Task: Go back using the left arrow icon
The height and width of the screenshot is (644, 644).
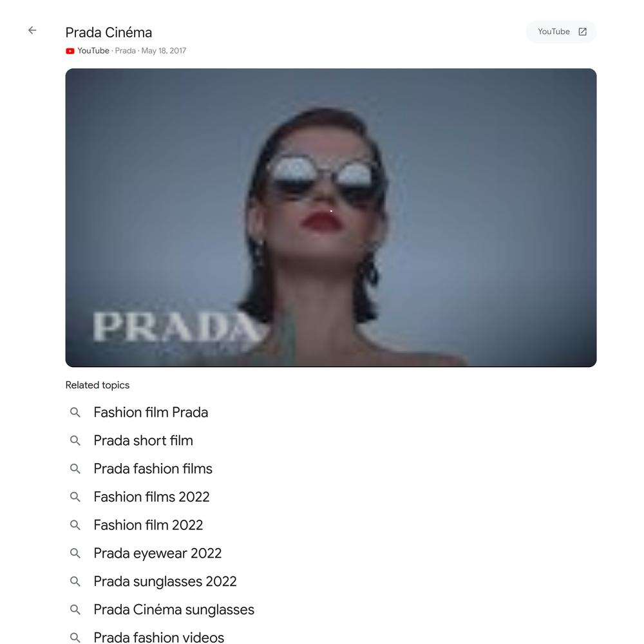Action: 32,30
